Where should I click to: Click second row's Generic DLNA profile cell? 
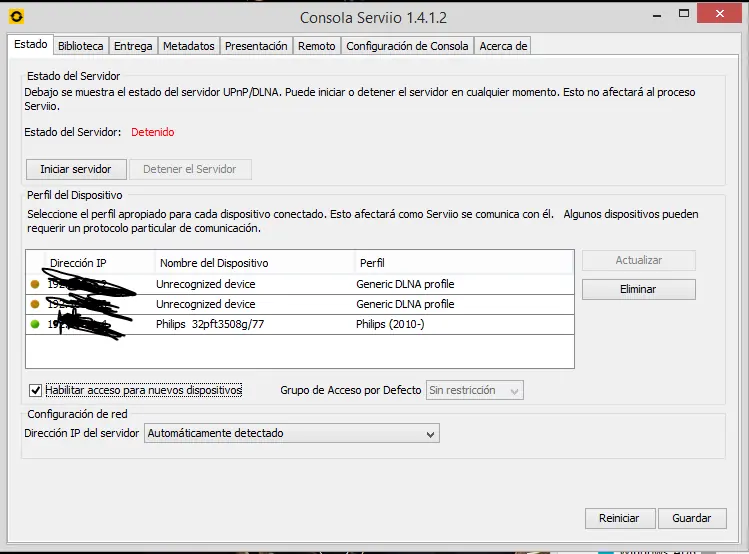click(405, 304)
